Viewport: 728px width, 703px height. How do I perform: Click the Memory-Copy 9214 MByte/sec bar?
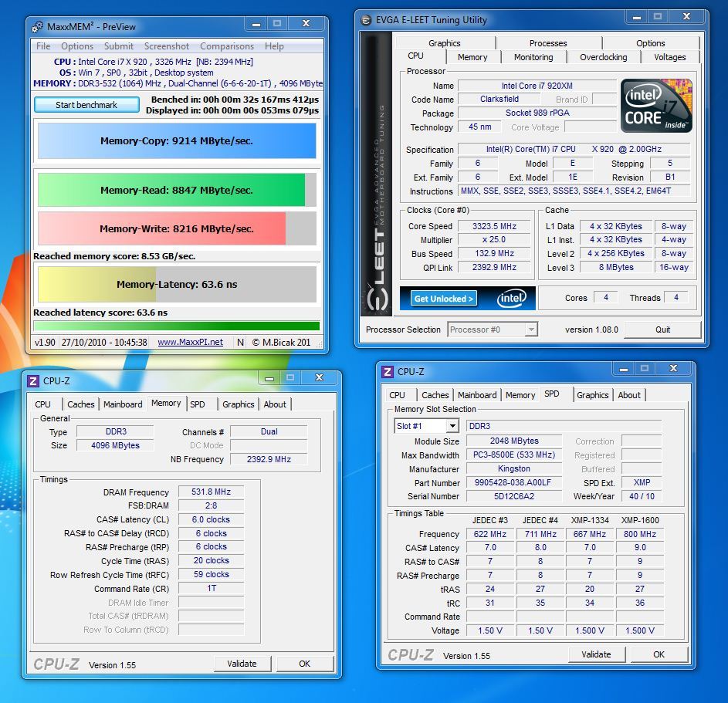click(x=177, y=140)
